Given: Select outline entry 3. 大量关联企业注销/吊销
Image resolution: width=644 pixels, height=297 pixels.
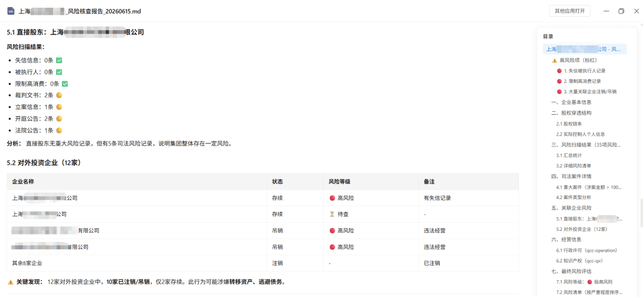Looking at the screenshot, I should click(x=587, y=92).
